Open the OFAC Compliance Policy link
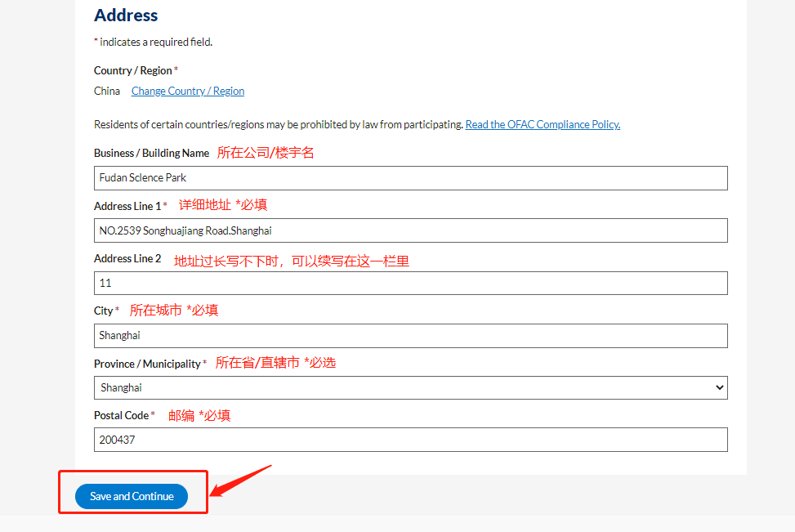The width and height of the screenshot is (795, 532). (x=543, y=124)
